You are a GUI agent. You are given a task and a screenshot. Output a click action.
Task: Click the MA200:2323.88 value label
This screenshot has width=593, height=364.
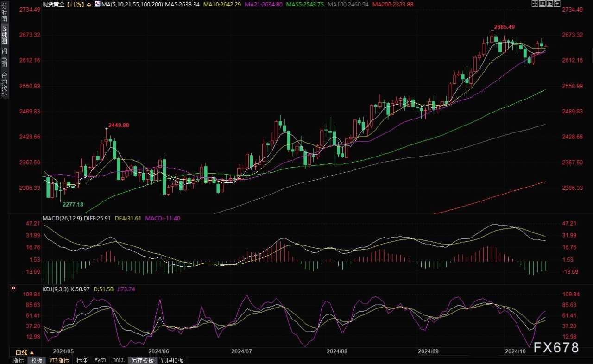pos(393,4)
